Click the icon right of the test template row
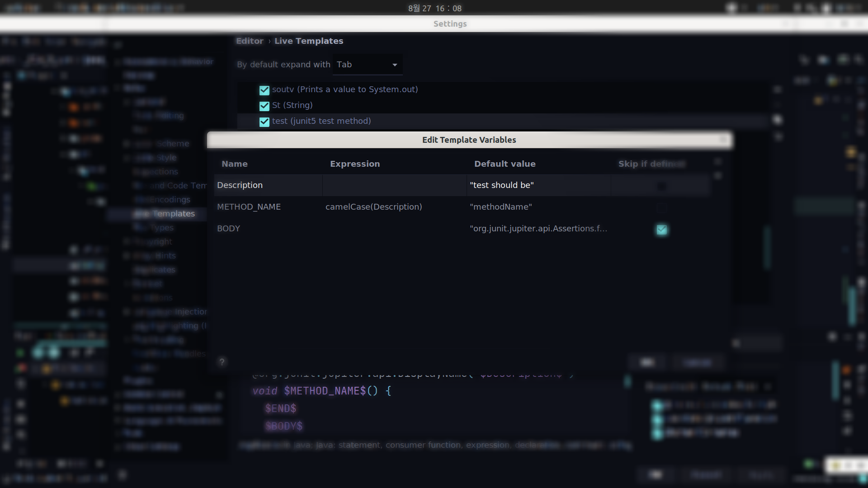This screenshot has height=488, width=868. [x=777, y=120]
